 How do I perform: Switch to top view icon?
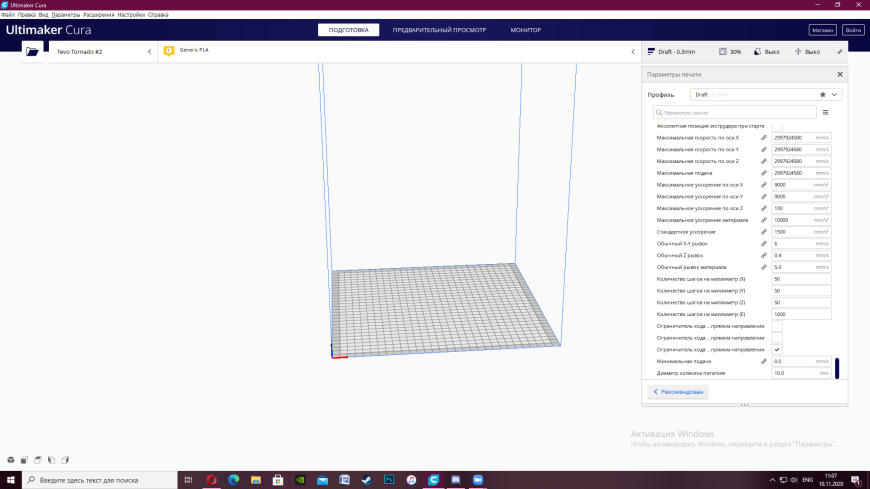click(x=38, y=460)
